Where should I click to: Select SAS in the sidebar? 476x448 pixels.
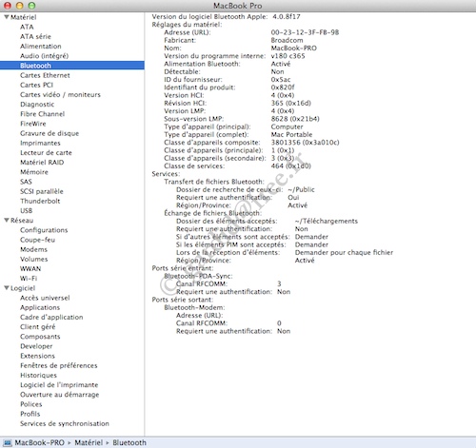(x=26, y=182)
